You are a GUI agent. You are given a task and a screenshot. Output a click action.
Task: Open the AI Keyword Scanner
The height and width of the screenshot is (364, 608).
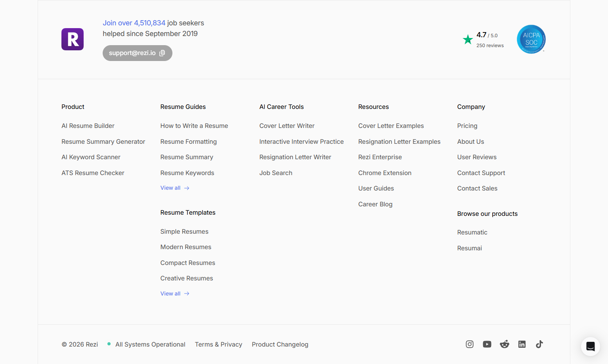pos(91,157)
